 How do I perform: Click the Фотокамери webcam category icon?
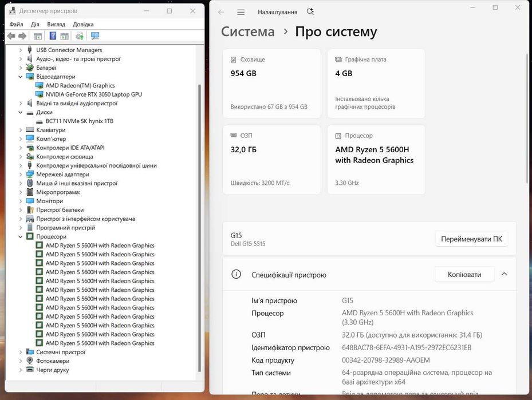(30, 361)
